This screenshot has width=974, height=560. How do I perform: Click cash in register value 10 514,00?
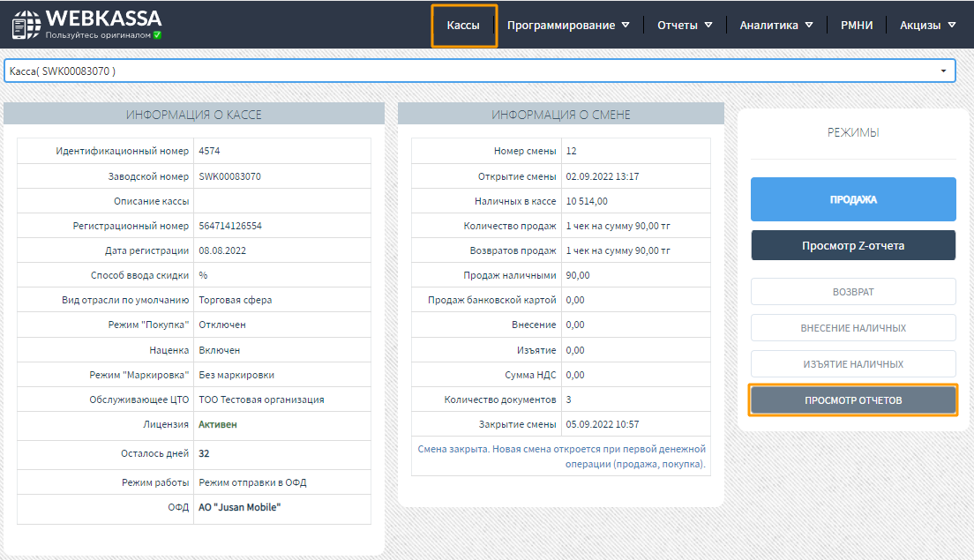(x=587, y=201)
